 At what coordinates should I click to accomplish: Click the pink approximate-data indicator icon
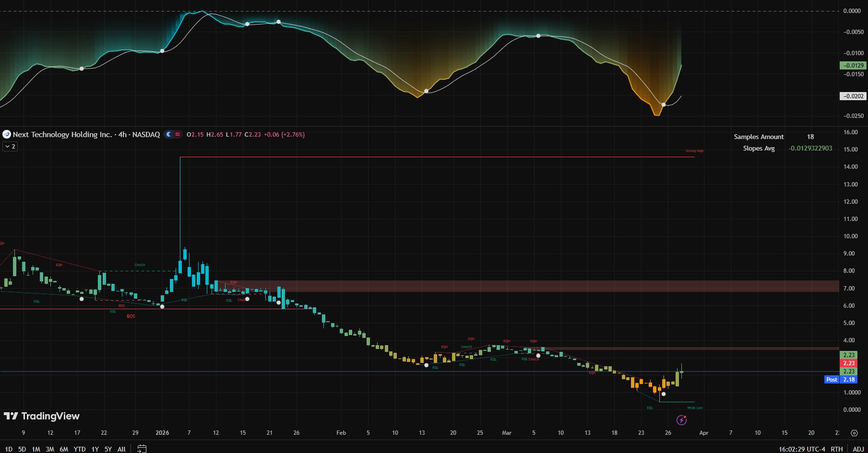(178, 135)
